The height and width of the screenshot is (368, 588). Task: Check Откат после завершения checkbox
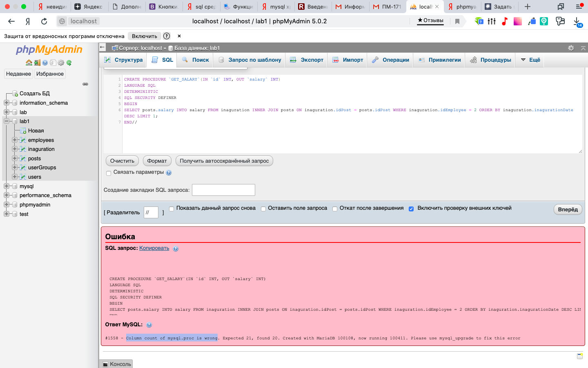[335, 209]
